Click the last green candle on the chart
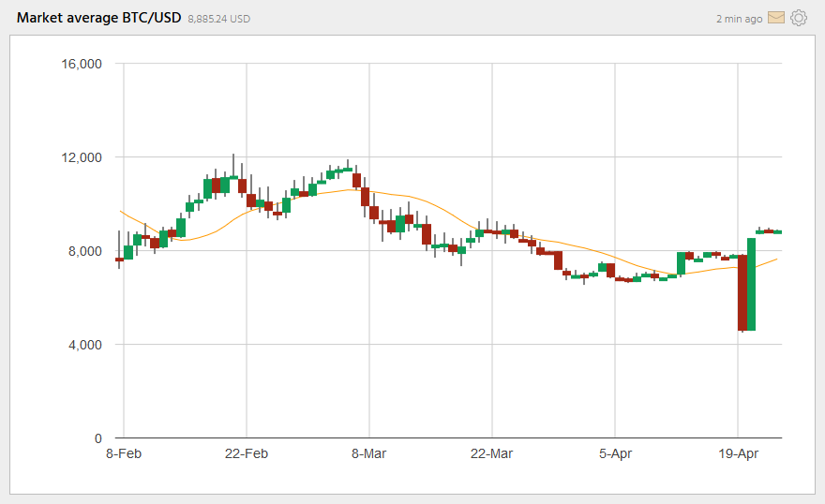825x504 pixels. pos(777,231)
